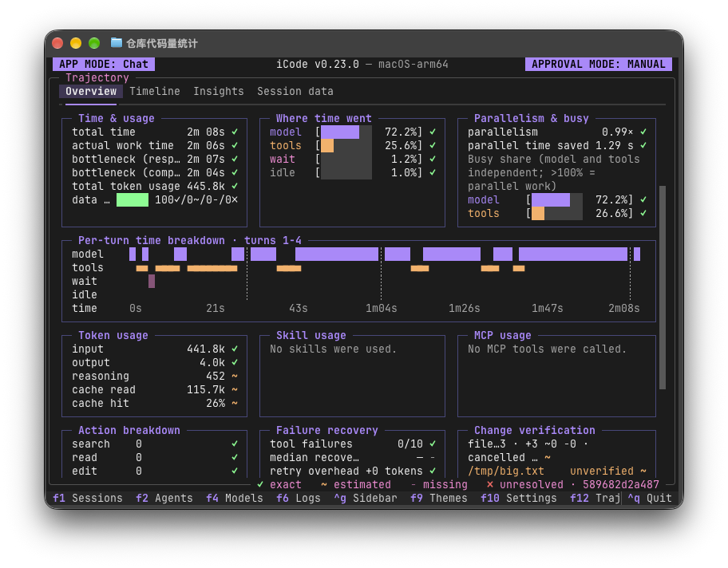Click the estimated tilde beside reasoning
The height and width of the screenshot is (568, 728).
(x=235, y=376)
